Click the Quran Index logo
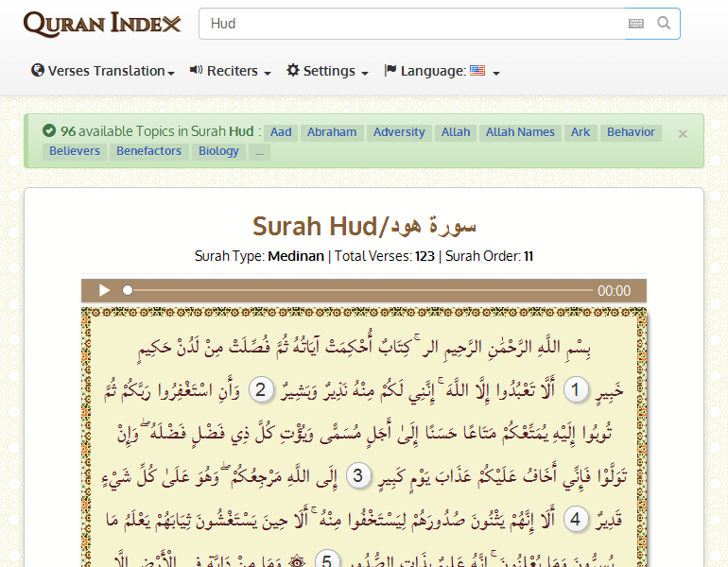The image size is (728, 567). 102,24
